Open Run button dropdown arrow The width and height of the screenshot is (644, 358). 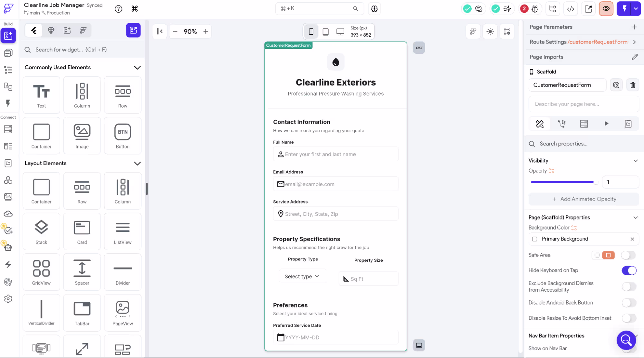point(636,9)
